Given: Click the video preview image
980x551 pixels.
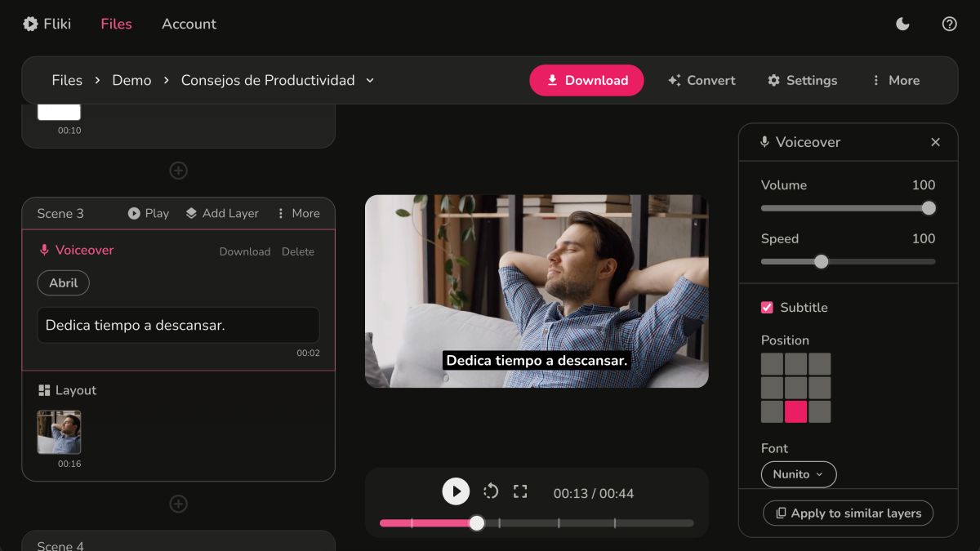Looking at the screenshot, I should tap(537, 291).
